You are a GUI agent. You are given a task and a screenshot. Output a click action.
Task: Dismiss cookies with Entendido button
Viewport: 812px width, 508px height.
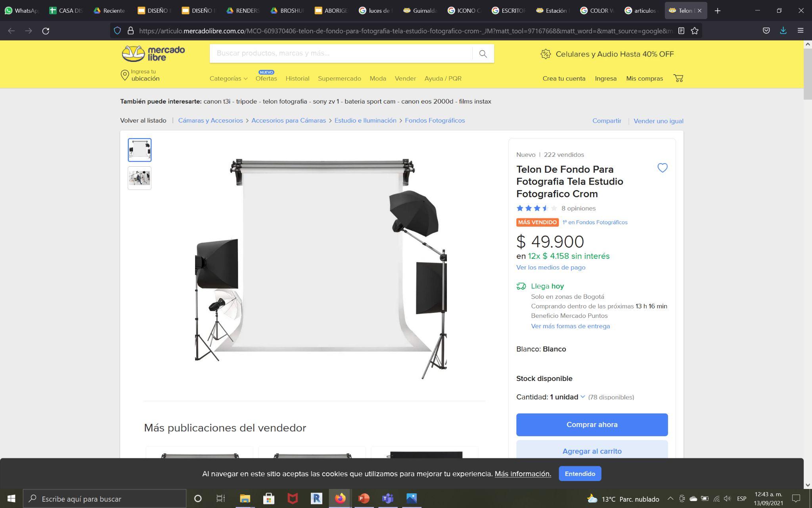click(x=580, y=473)
